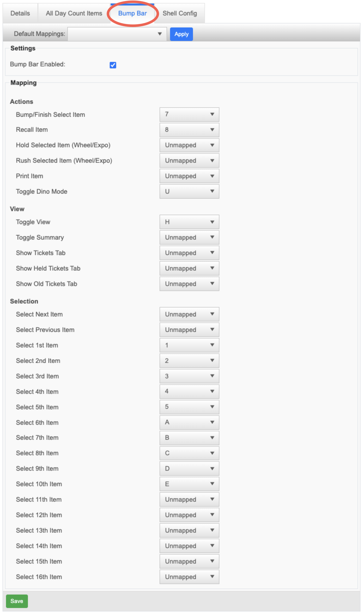
Task: Expand the Toggle Dino Mode dropdown
Action: click(189, 191)
